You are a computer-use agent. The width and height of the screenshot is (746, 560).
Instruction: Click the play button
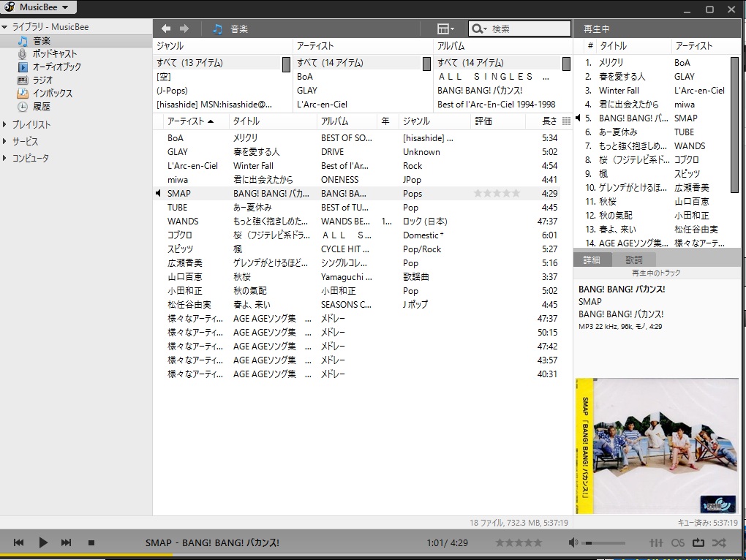(x=43, y=542)
